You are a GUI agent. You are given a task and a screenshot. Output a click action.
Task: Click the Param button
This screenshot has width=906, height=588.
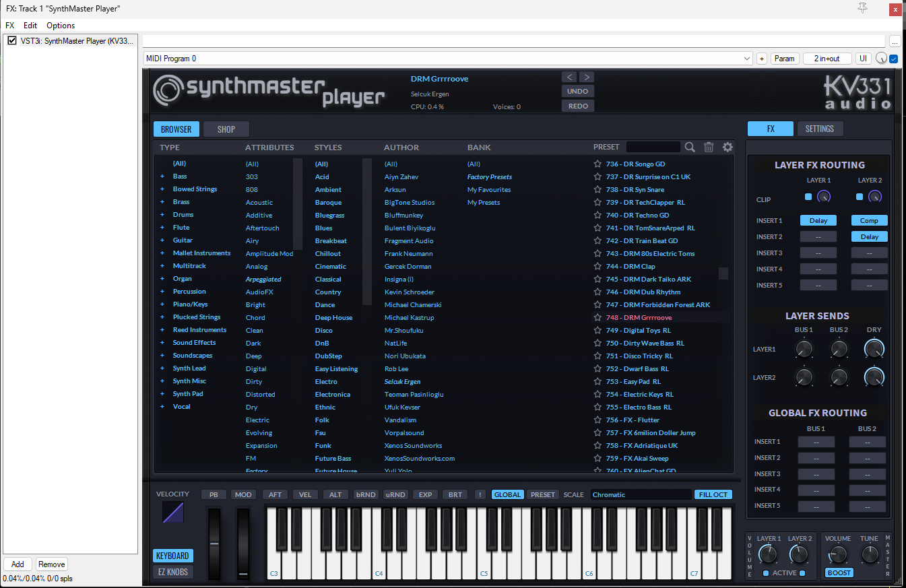click(x=785, y=59)
